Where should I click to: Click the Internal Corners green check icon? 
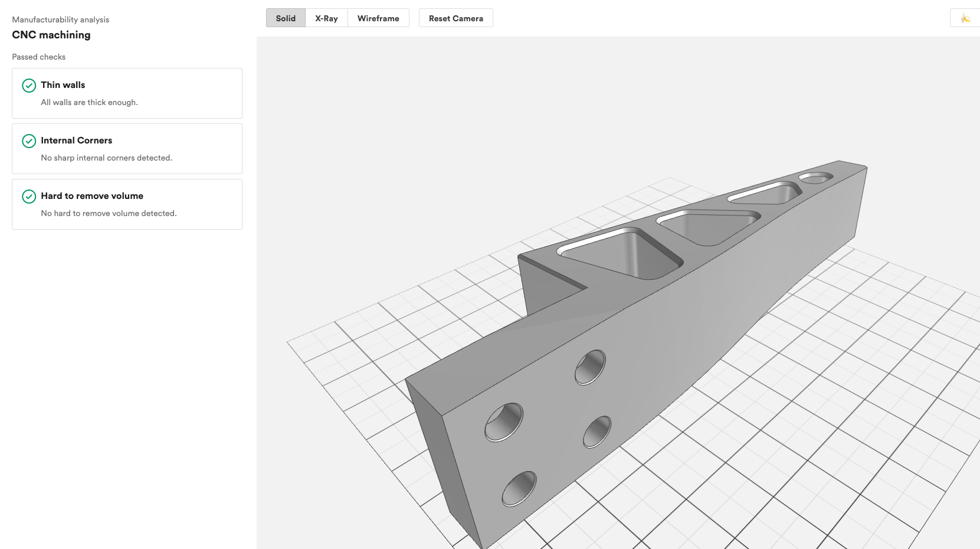point(29,141)
